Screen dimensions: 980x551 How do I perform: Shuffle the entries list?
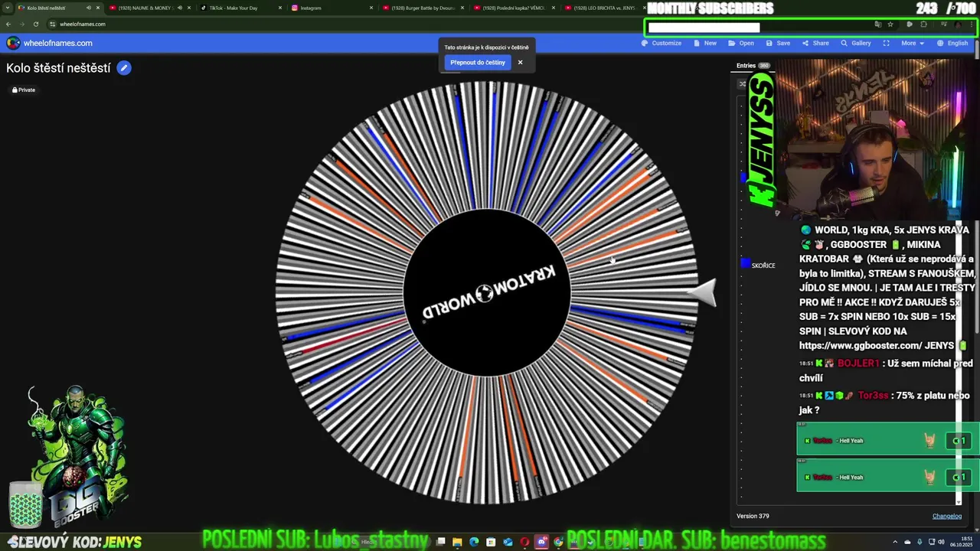click(742, 84)
